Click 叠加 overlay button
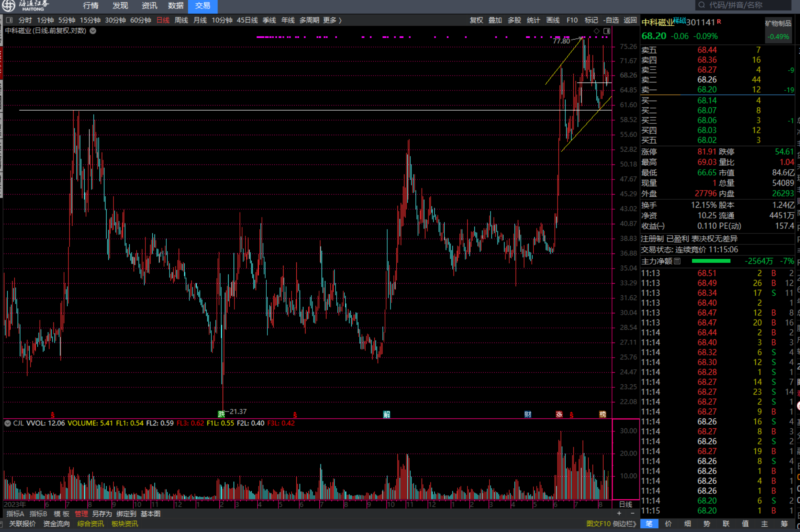 click(495, 20)
